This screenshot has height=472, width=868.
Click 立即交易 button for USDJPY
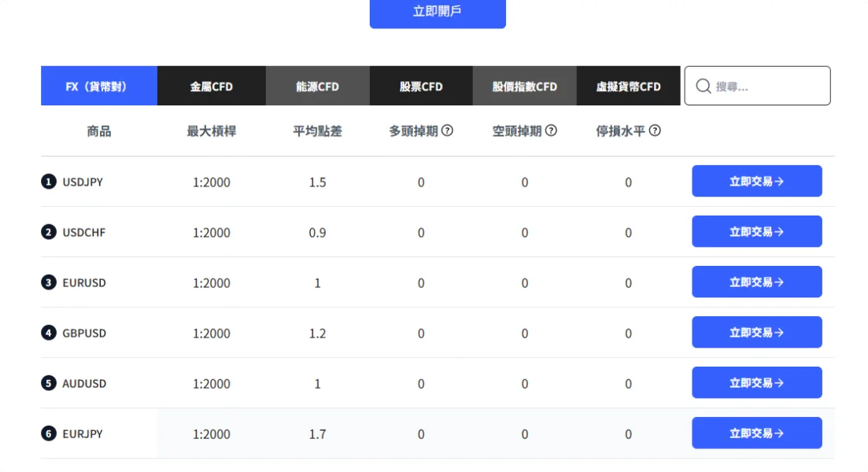point(757,181)
